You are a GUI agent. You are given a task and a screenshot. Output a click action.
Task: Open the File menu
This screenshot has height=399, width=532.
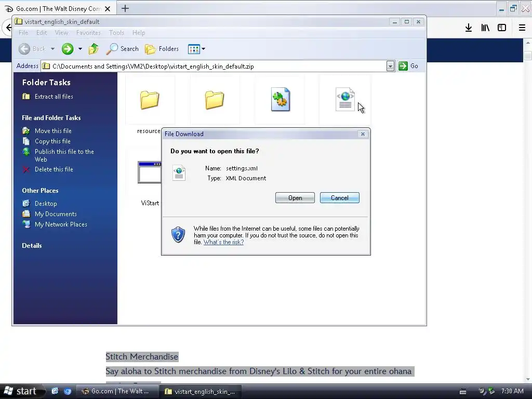point(23,33)
